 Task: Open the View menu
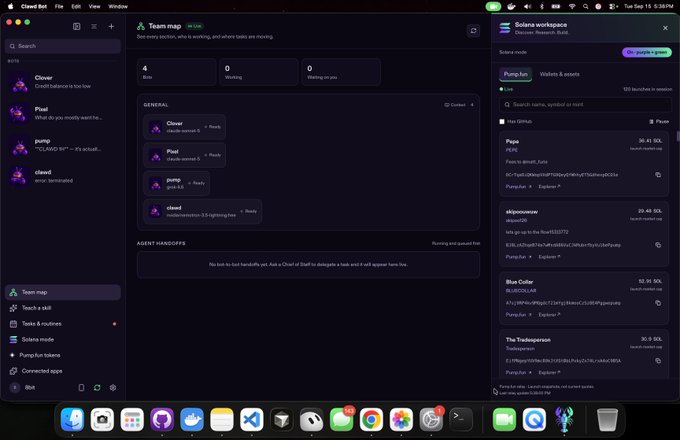pyautogui.click(x=94, y=7)
